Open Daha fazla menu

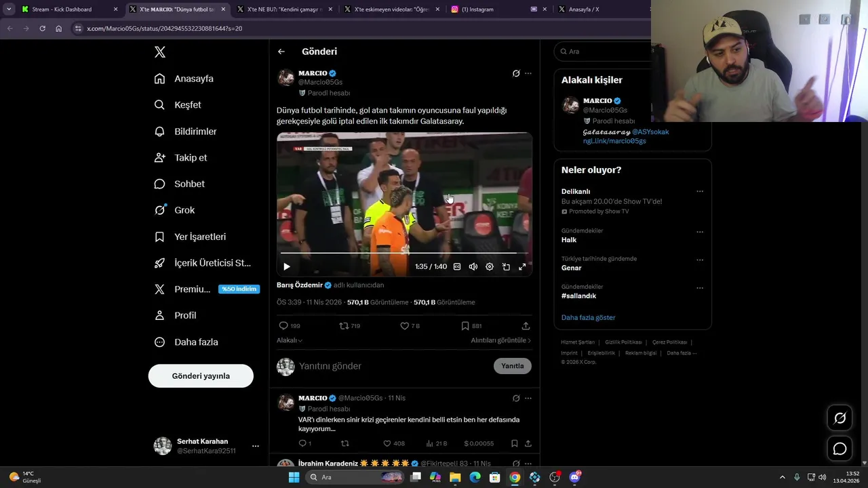pos(186,342)
